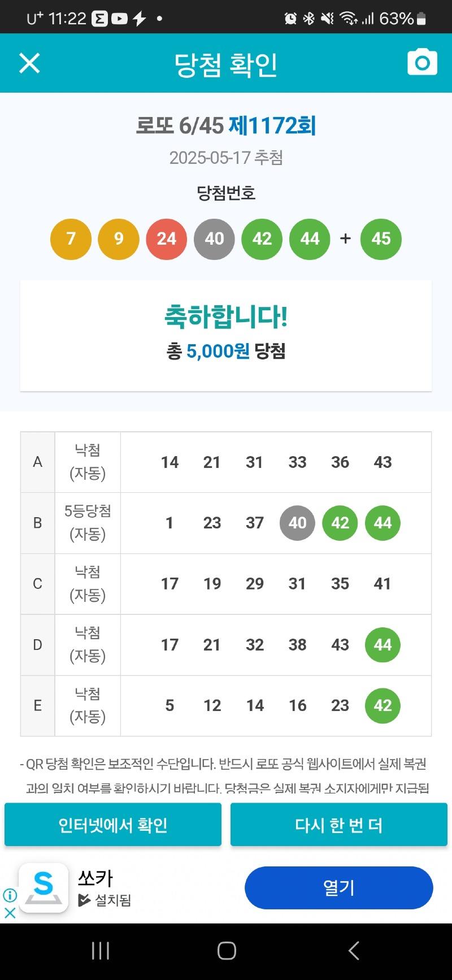Tap the camera icon in header
Image resolution: width=452 pixels, height=980 pixels.
click(x=422, y=62)
